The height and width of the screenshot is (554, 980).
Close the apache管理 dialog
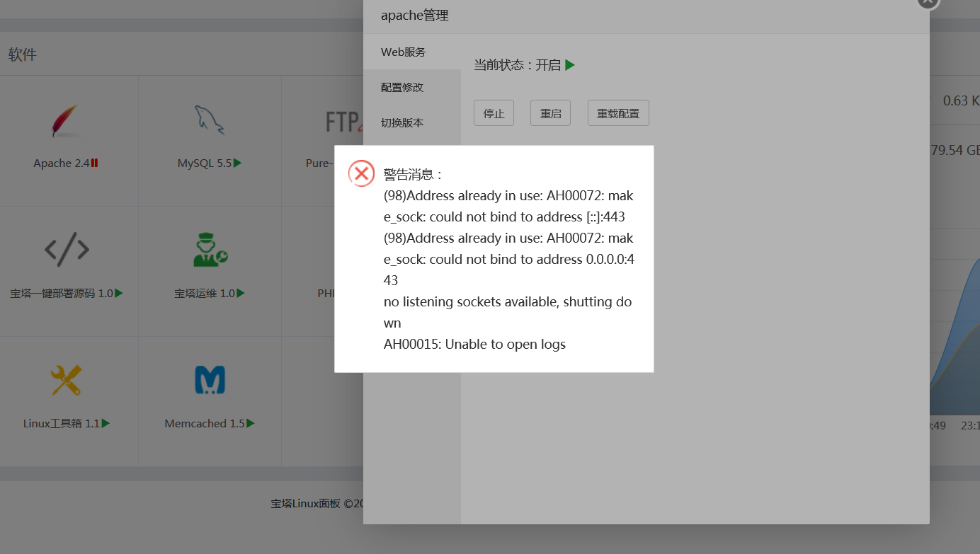tap(928, 3)
